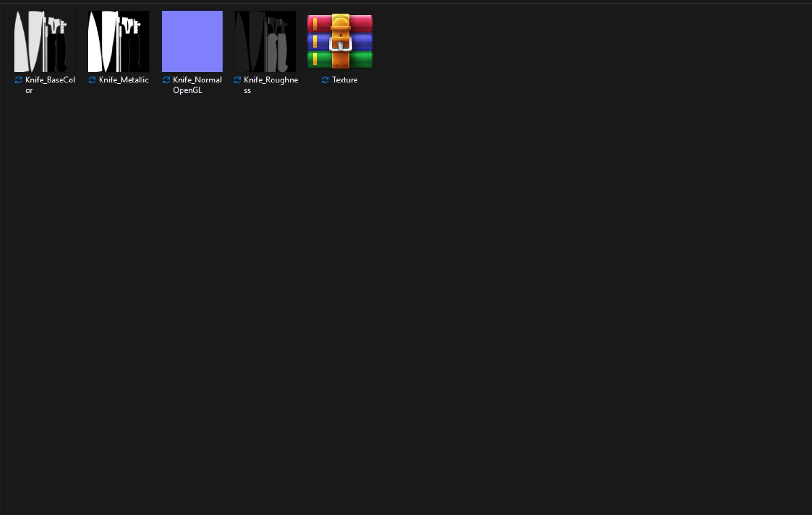The height and width of the screenshot is (515, 812).
Task: Click the Knife_BaseColor file name
Action: (50, 85)
